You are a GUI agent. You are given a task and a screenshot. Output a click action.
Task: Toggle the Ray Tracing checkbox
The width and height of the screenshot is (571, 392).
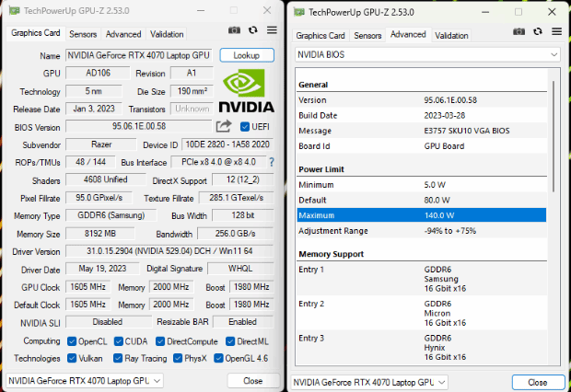tap(118, 358)
